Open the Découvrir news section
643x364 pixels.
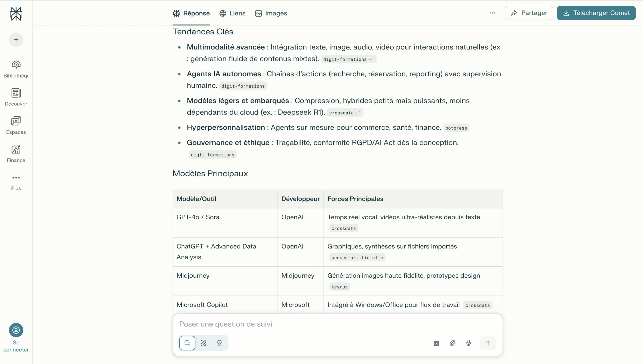pyautogui.click(x=16, y=97)
